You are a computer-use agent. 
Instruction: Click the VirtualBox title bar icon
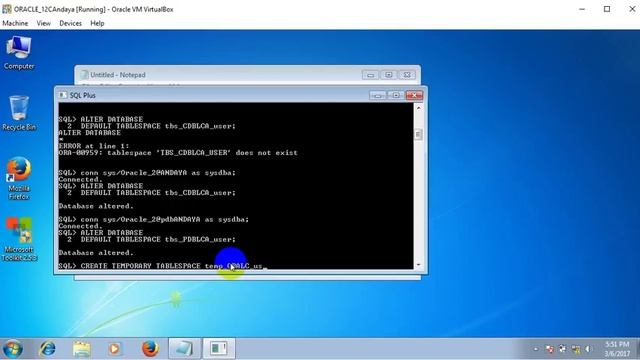coord(7,9)
